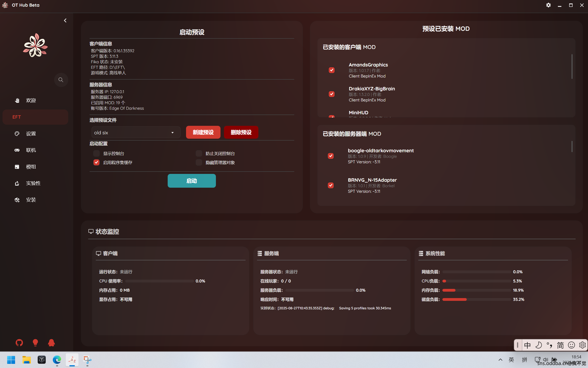Click the OT Hub flower logo in sidebar
The width and height of the screenshot is (588, 368).
[x=35, y=45]
